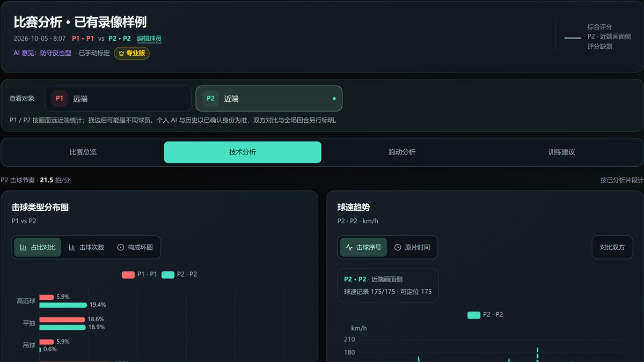Click the 高远球 axis label

point(26,301)
